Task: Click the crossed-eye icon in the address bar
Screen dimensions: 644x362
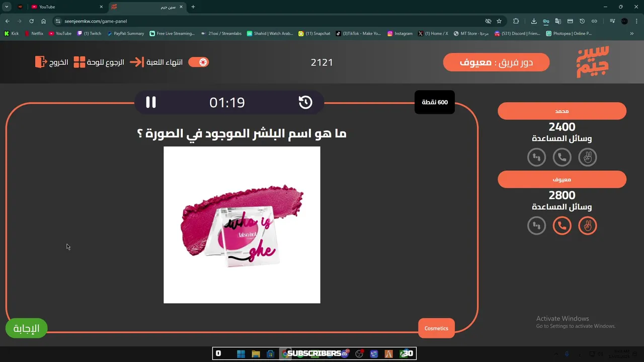Action: pyautogui.click(x=488, y=21)
